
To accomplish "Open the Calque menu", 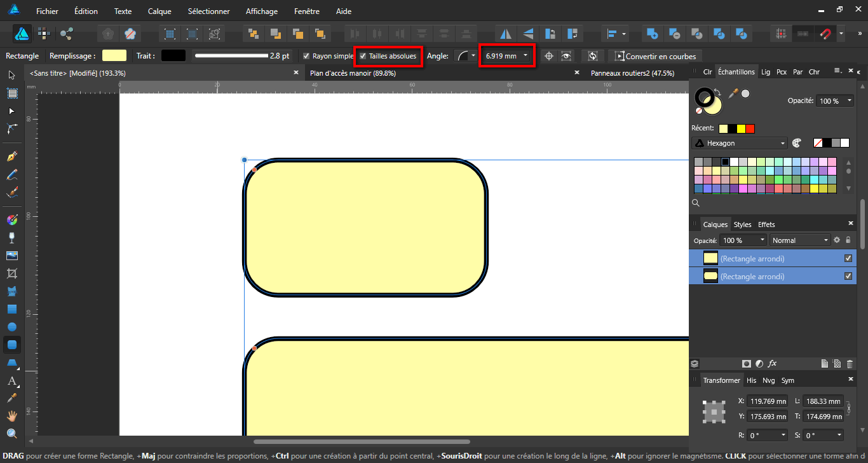I will click(159, 11).
